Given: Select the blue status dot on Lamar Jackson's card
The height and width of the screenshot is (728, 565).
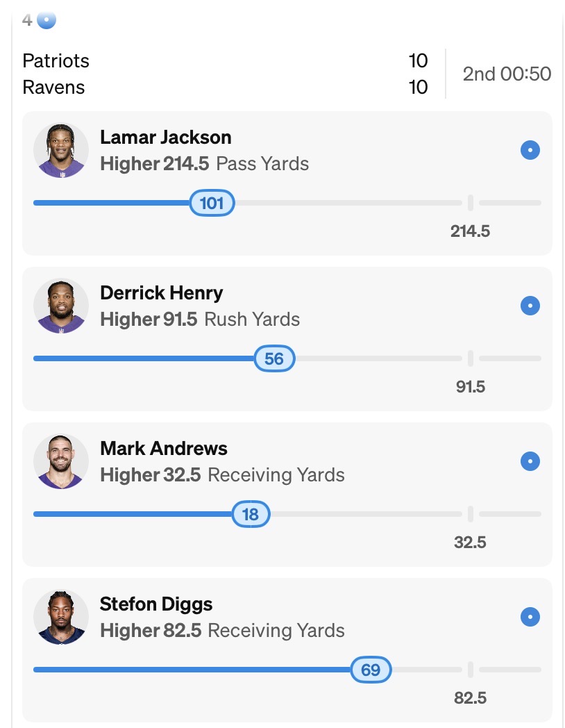Looking at the screenshot, I should tap(530, 150).
